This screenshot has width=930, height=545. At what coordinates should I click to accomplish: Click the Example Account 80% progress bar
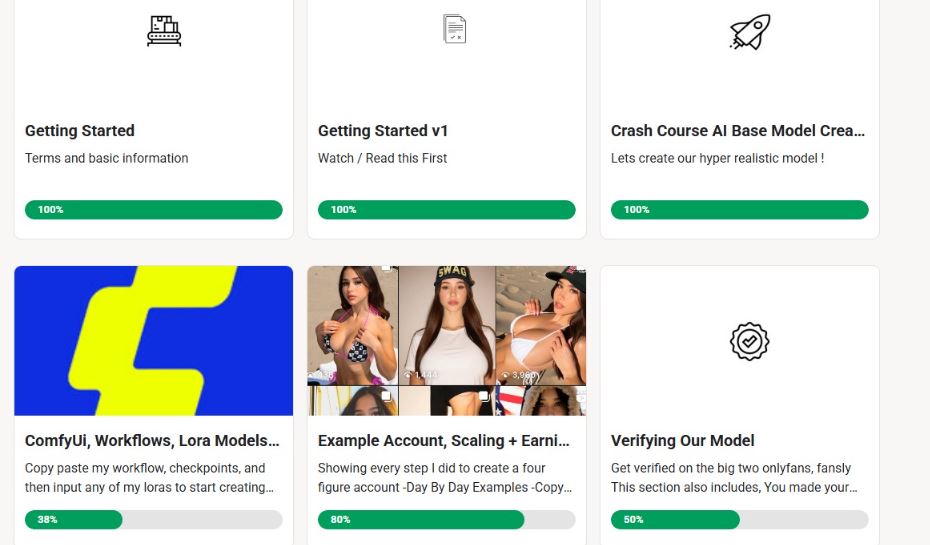[x=446, y=520]
